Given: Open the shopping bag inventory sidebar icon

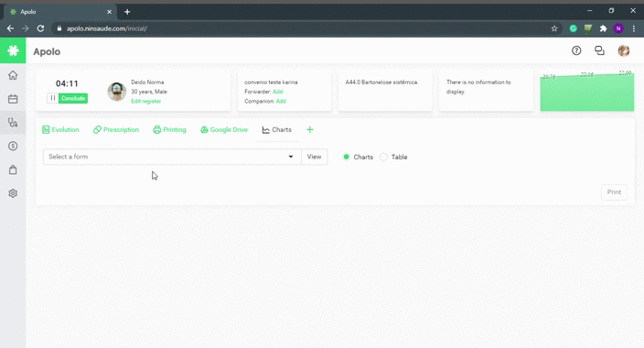Looking at the screenshot, I should (13, 169).
